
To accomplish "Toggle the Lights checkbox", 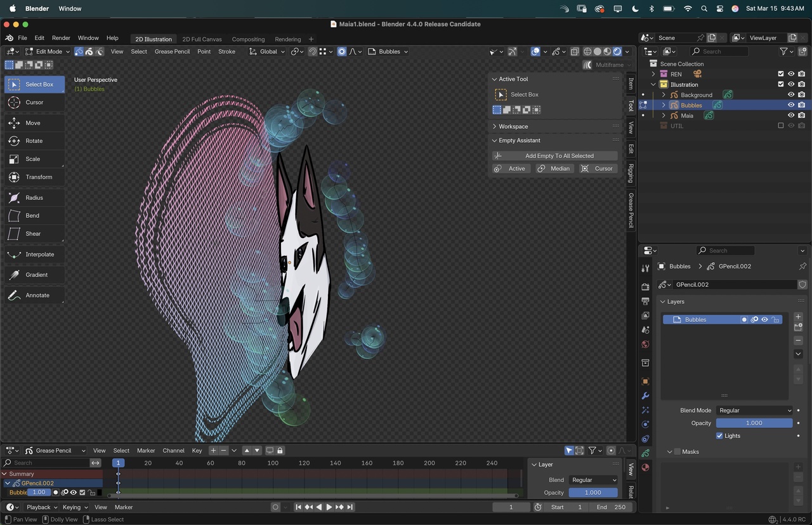I will (x=719, y=436).
